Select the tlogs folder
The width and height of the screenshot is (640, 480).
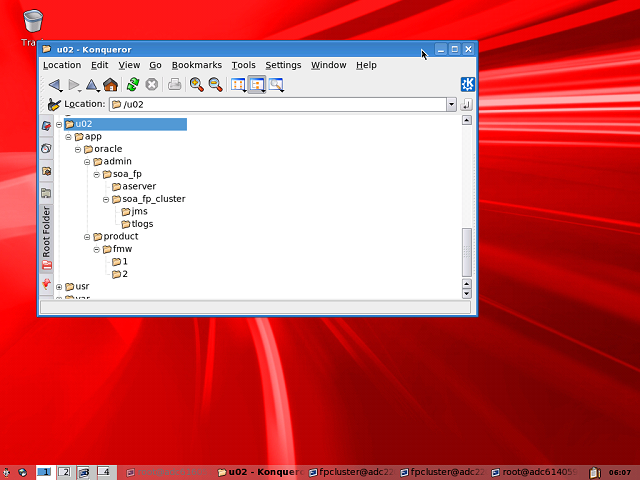[137, 224]
